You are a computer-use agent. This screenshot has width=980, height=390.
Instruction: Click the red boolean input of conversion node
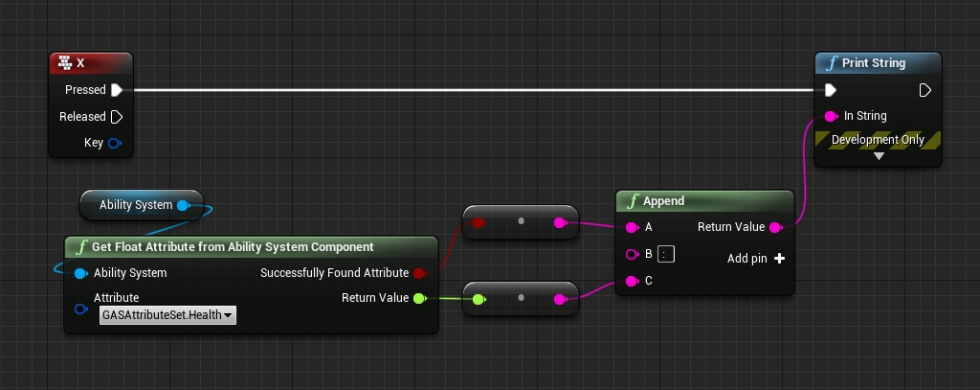[x=479, y=222]
